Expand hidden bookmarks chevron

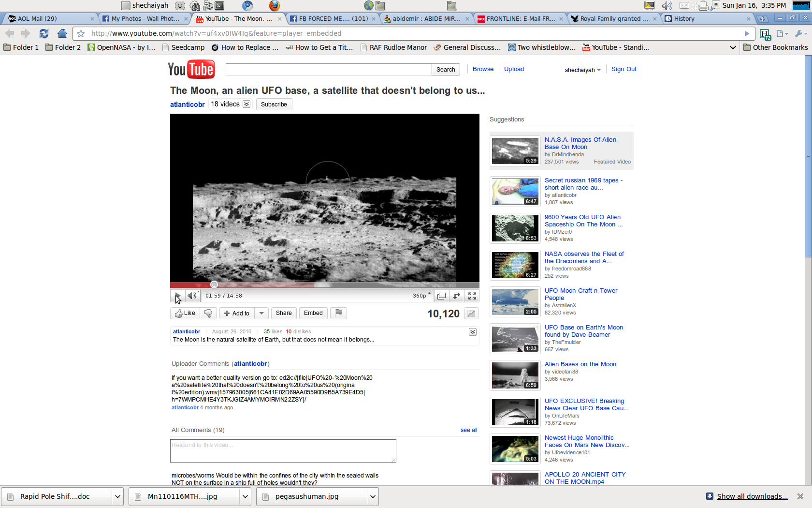pyautogui.click(x=733, y=47)
